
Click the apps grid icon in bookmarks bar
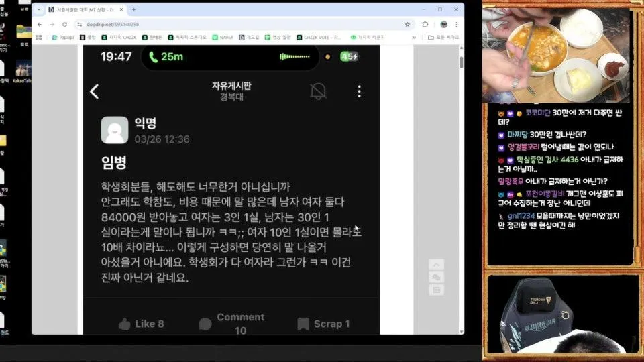point(40,38)
